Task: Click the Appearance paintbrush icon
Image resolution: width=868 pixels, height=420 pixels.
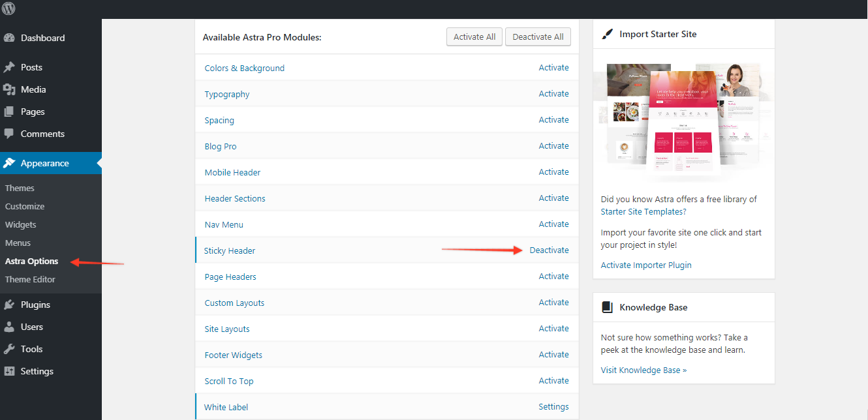Action: (x=9, y=163)
